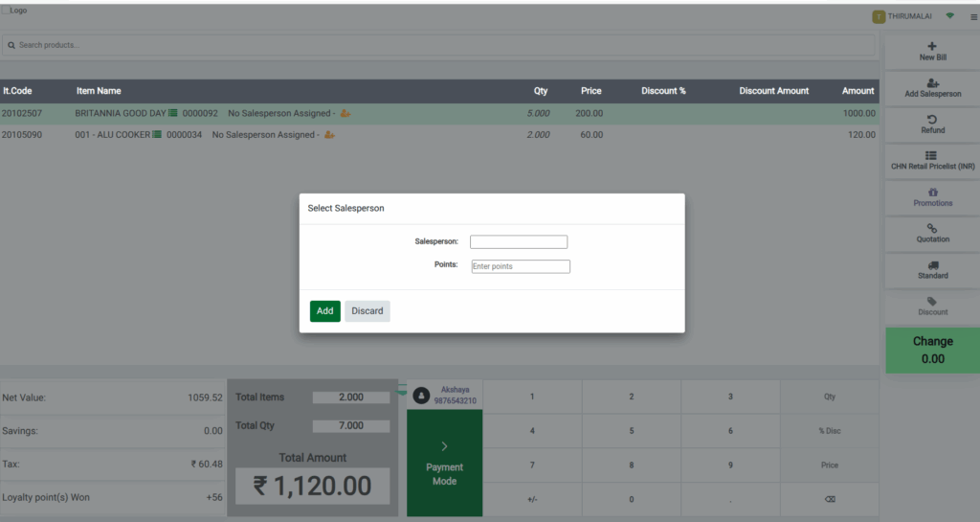The height and width of the screenshot is (522, 980).
Task: Tap the decimal point numpad key
Action: [x=730, y=499]
